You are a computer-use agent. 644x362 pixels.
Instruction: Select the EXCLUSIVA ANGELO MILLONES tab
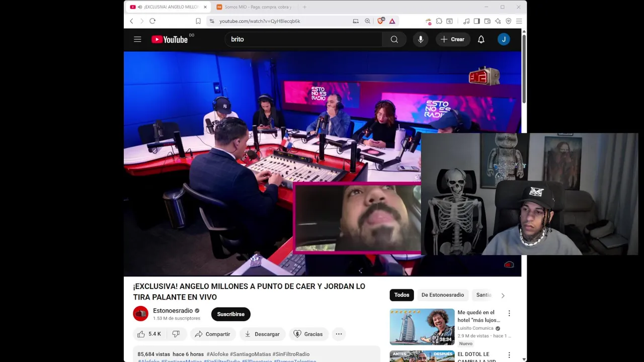(168, 7)
